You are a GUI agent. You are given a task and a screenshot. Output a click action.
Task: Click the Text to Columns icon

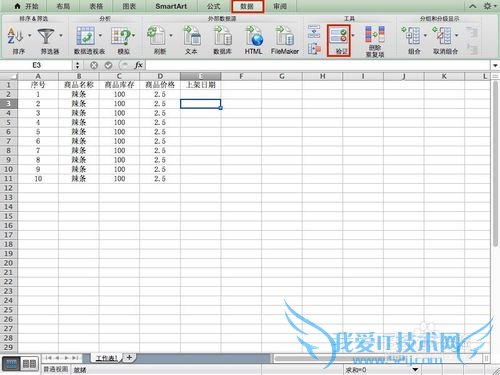tap(314, 31)
